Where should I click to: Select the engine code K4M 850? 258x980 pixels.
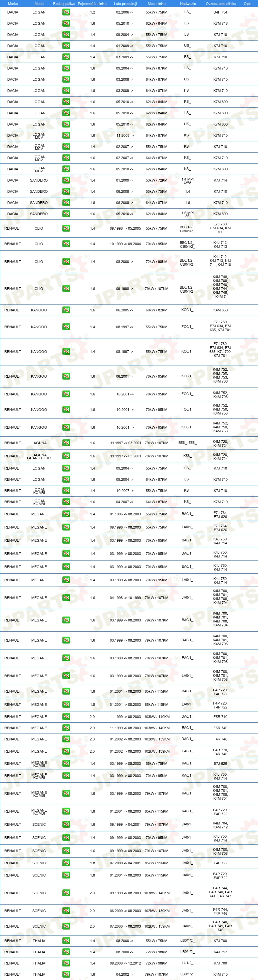[x=220, y=310]
